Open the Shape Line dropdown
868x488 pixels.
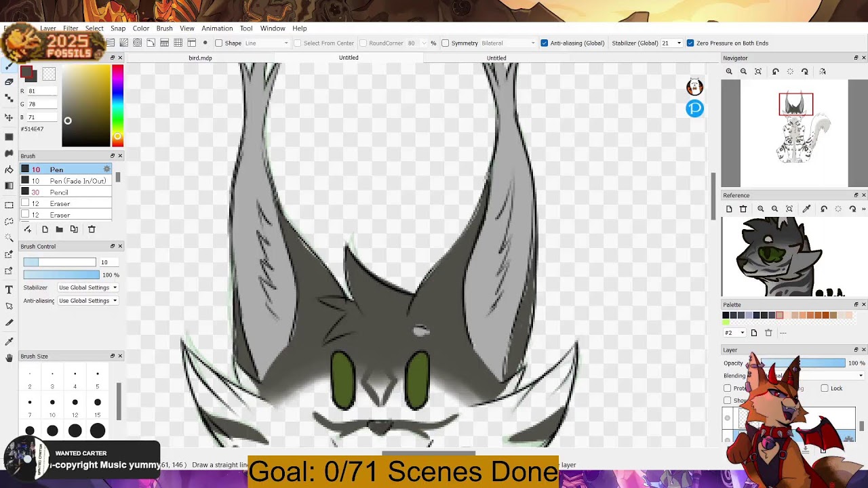coord(267,43)
